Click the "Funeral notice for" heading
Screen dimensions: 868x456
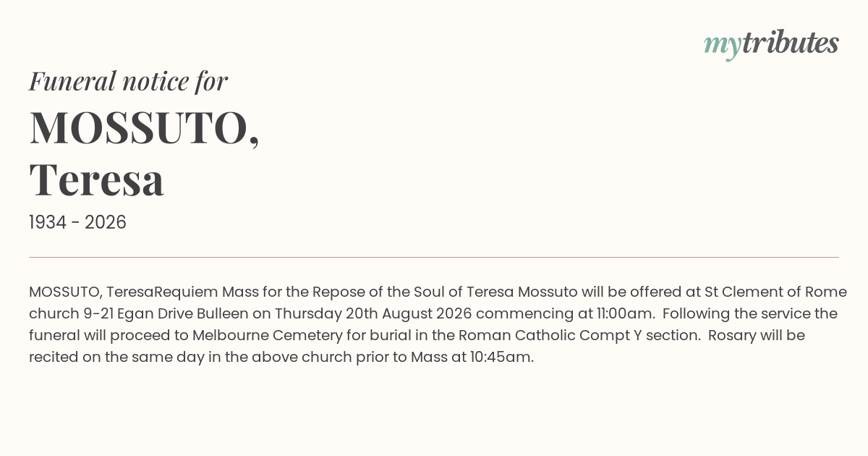click(x=128, y=81)
